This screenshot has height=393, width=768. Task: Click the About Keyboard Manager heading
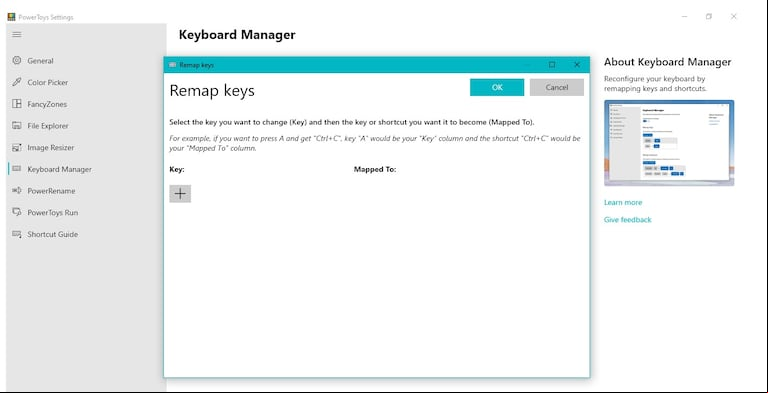point(668,62)
